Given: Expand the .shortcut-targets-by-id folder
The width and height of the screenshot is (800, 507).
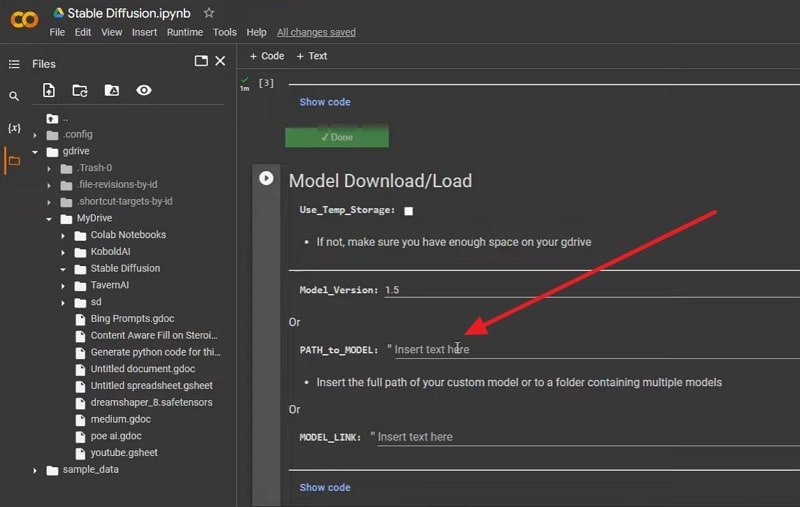Looking at the screenshot, I should [x=49, y=202].
